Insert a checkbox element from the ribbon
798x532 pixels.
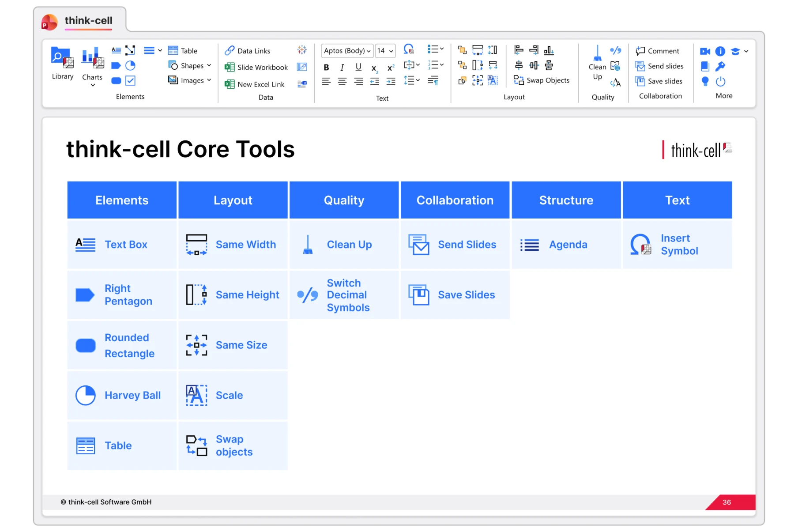[x=130, y=80]
